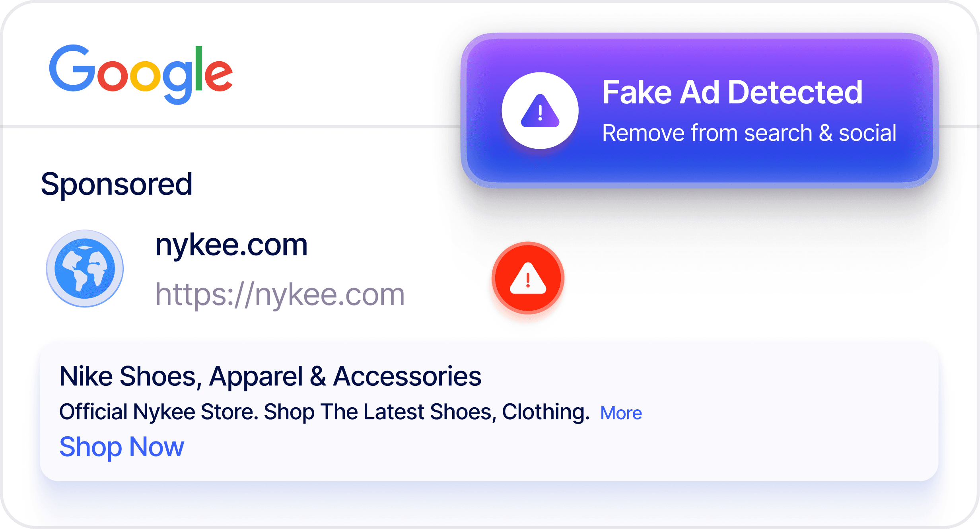Click the letter G of Google logo
Viewport: 980px width, 529px height.
tap(72, 68)
